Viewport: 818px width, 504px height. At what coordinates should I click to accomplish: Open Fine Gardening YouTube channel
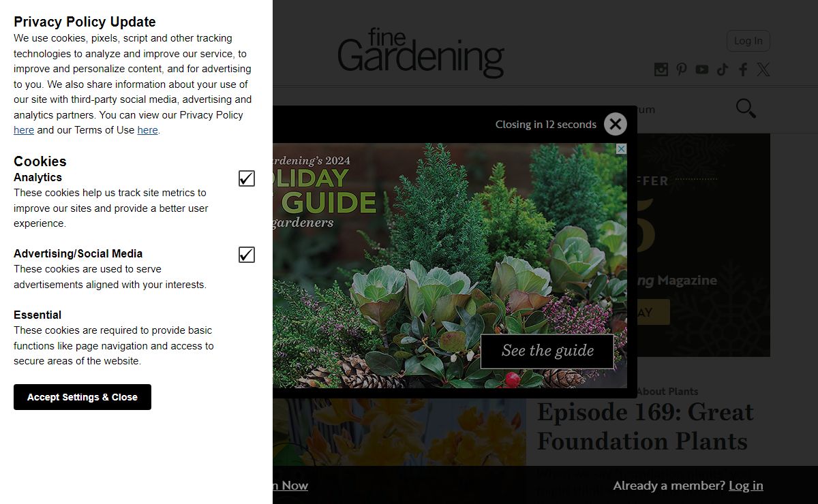click(702, 69)
